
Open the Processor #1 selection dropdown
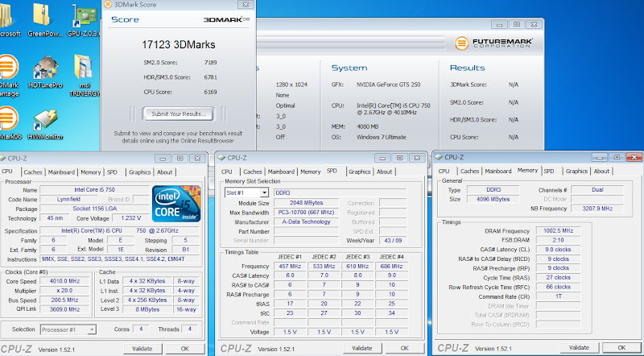(92, 329)
